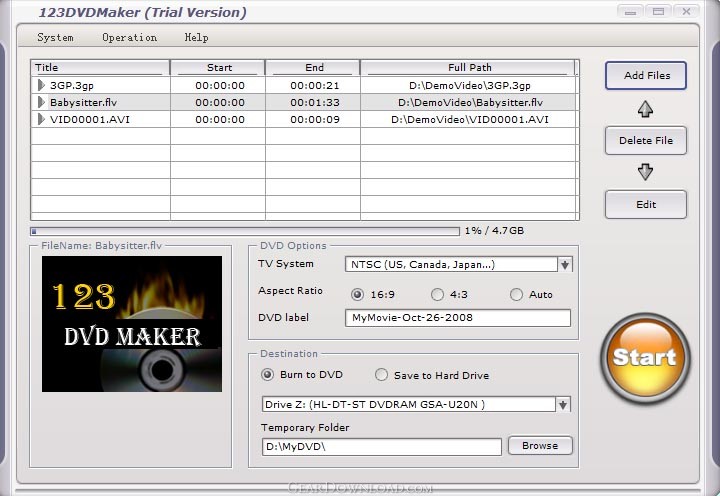This screenshot has height=496, width=720.
Task: Click Browse for temporary folder
Action: (540, 445)
